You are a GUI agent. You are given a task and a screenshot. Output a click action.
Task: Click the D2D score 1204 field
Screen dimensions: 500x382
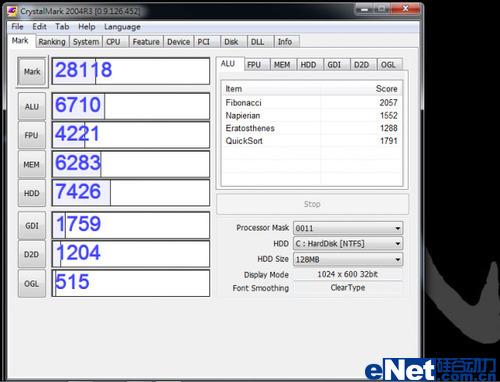coord(131,254)
